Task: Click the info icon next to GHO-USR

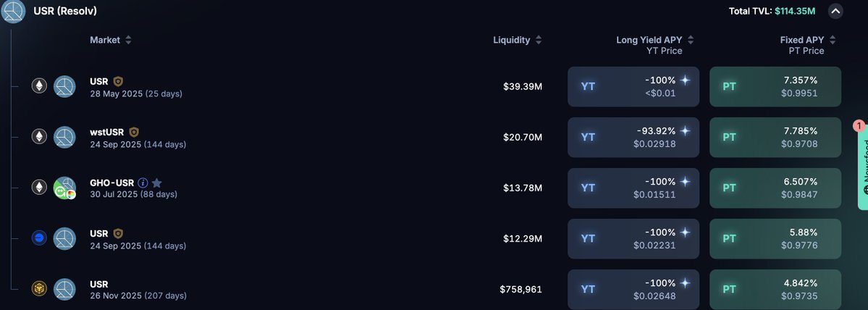Action: coord(143,183)
